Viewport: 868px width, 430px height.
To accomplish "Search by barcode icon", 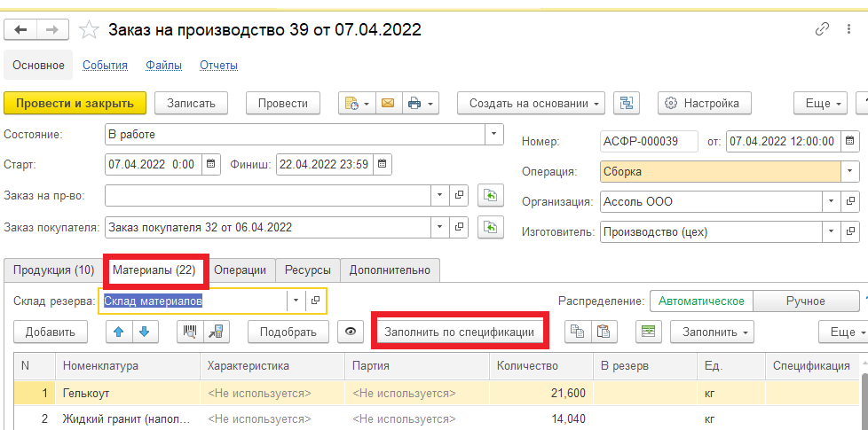I will [x=190, y=332].
